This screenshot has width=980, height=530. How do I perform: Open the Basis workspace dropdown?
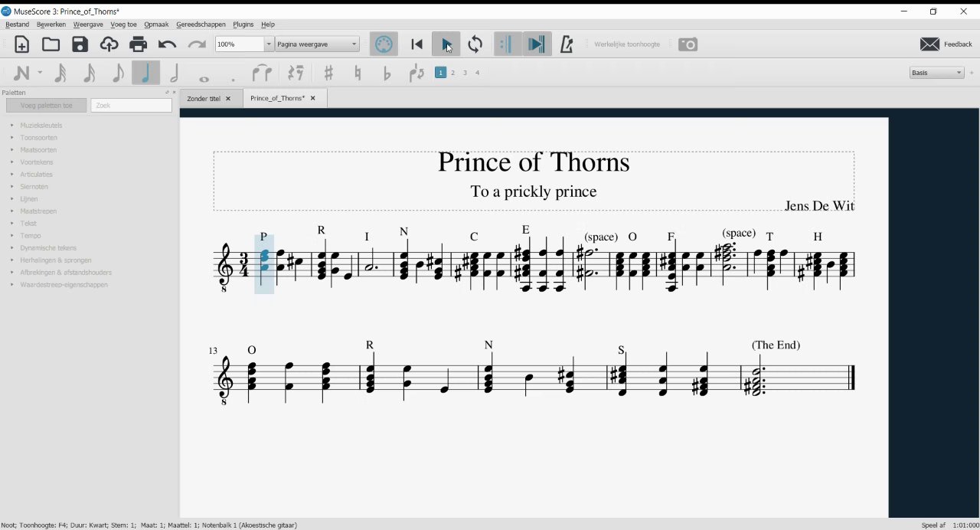(x=937, y=73)
